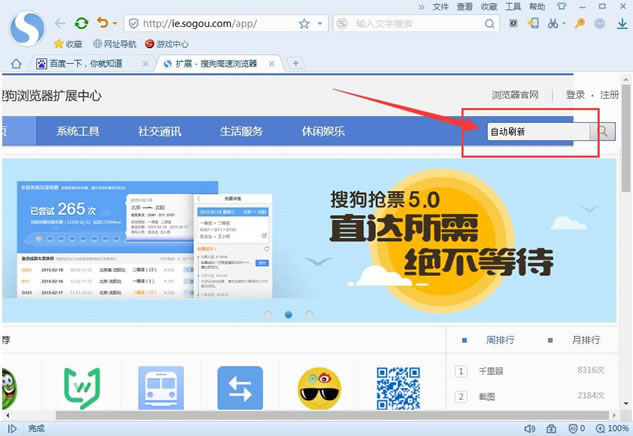This screenshot has width=633, height=436.
Task: Click the extension search field with 自动刷新
Action: click(x=539, y=132)
